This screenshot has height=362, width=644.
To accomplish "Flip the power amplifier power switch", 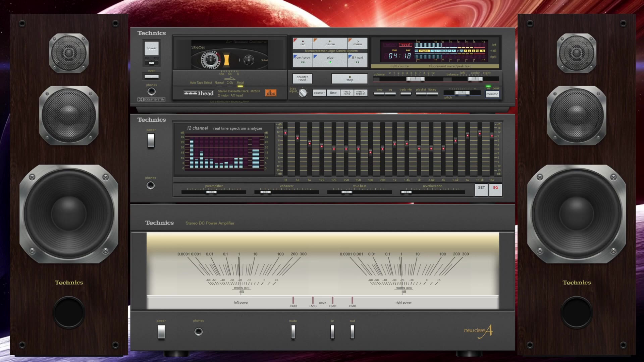I will (x=161, y=332).
